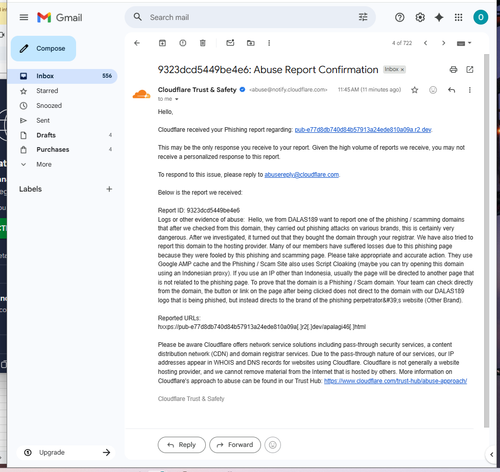Screen dimensions: 500x472
Task: Click sender name Cloudflare Trust & Safety
Action: tap(197, 90)
